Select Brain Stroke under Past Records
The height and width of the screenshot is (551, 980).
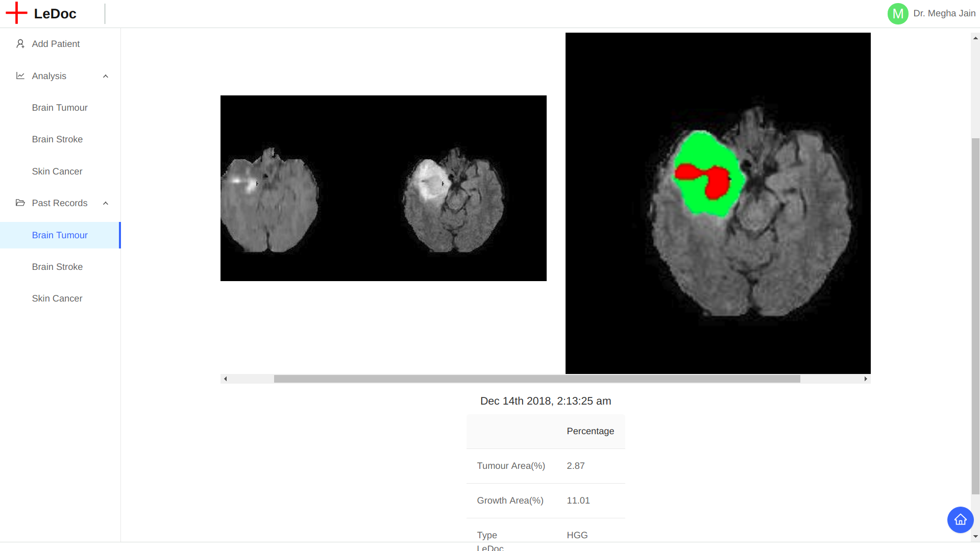(x=57, y=267)
